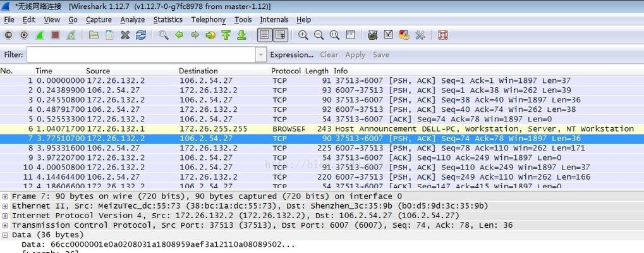
Task: Click into the display Filter input field
Action: pyautogui.click(x=142, y=54)
